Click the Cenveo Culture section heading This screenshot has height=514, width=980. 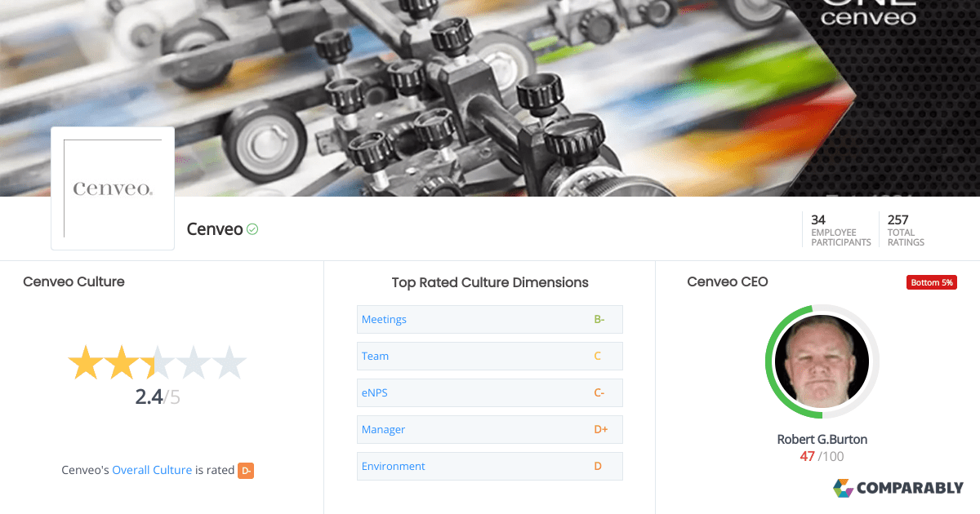(73, 281)
